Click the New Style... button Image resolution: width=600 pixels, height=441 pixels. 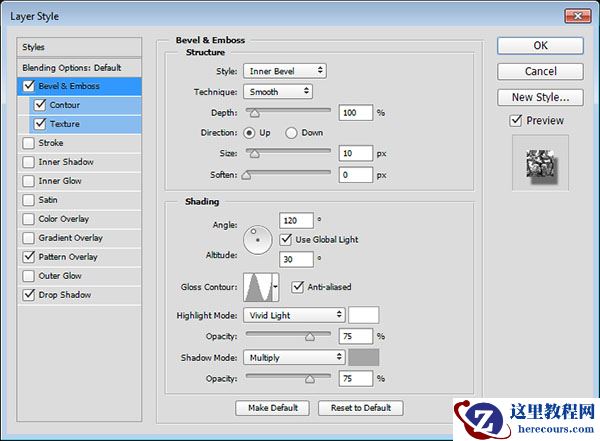(540, 97)
